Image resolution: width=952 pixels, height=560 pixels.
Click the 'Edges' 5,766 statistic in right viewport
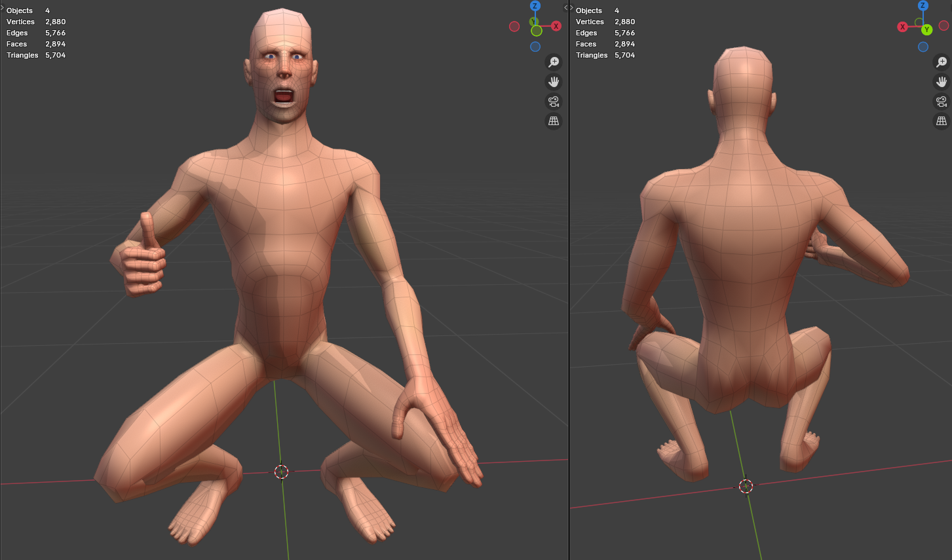(x=605, y=33)
